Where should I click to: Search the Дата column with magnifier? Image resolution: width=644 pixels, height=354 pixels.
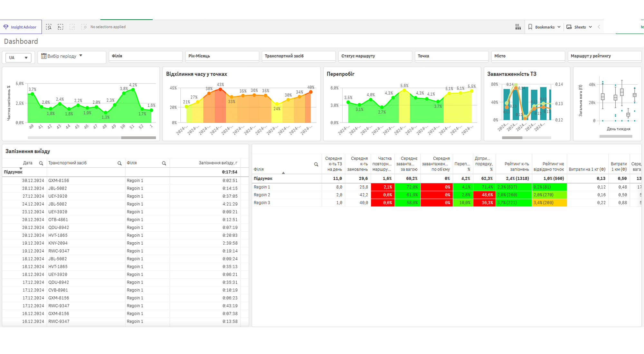click(x=41, y=163)
